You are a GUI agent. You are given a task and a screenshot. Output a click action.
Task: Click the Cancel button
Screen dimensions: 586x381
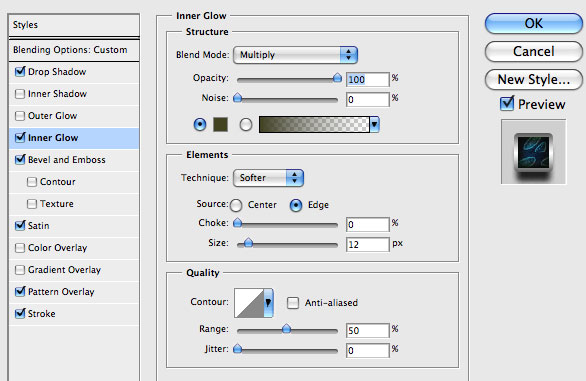(x=534, y=51)
